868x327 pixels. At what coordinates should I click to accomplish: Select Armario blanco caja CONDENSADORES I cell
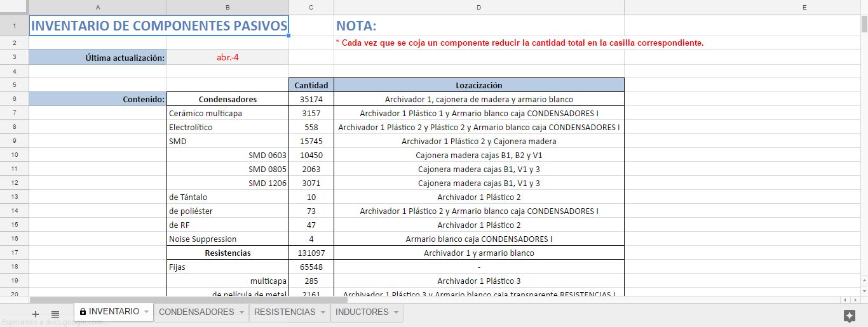point(478,239)
